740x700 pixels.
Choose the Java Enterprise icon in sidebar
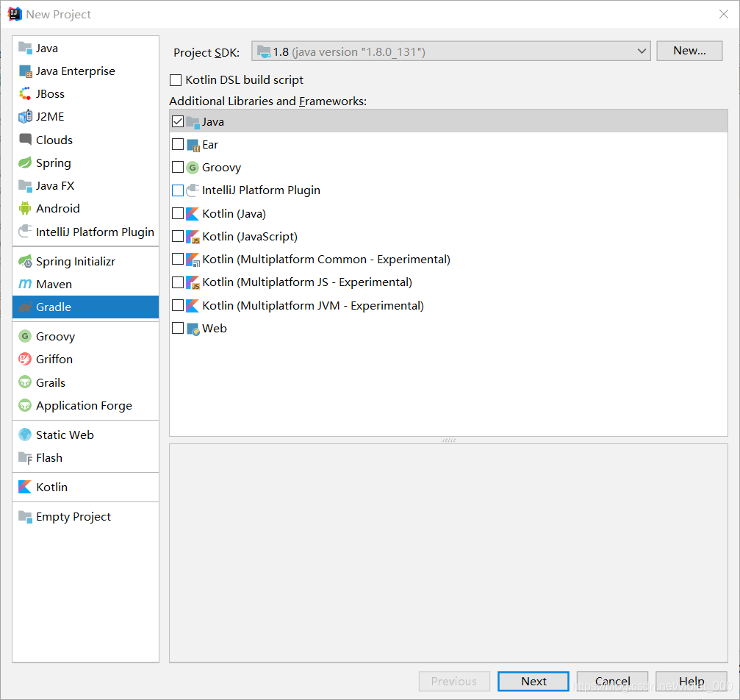coord(25,71)
